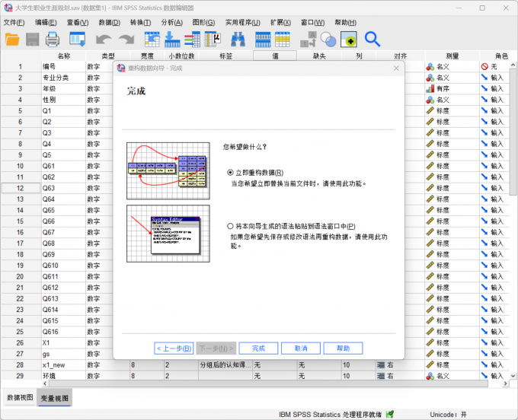Click the 帮助 button in wizard

pyautogui.click(x=343, y=348)
